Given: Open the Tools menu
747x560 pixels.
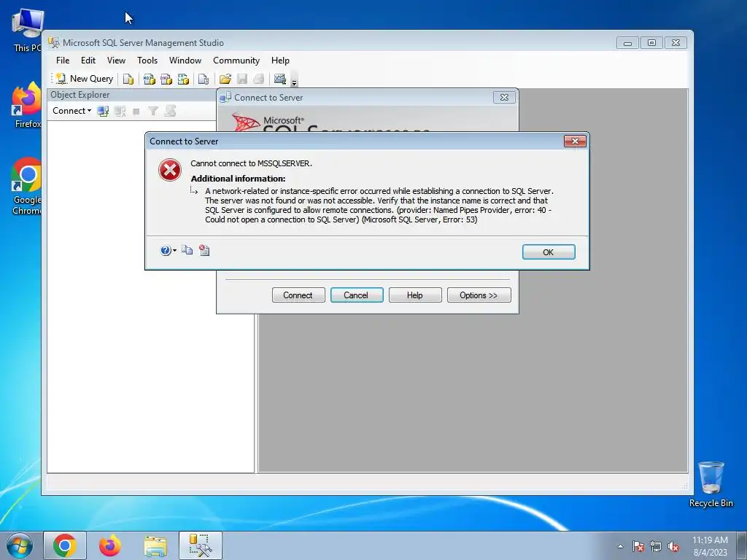Looking at the screenshot, I should tap(147, 61).
